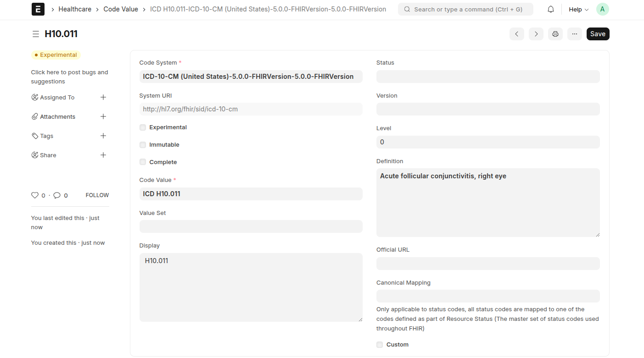This screenshot has width=644, height=358.
Task: Toggle the sidebar hamburger icon
Action: (35, 34)
